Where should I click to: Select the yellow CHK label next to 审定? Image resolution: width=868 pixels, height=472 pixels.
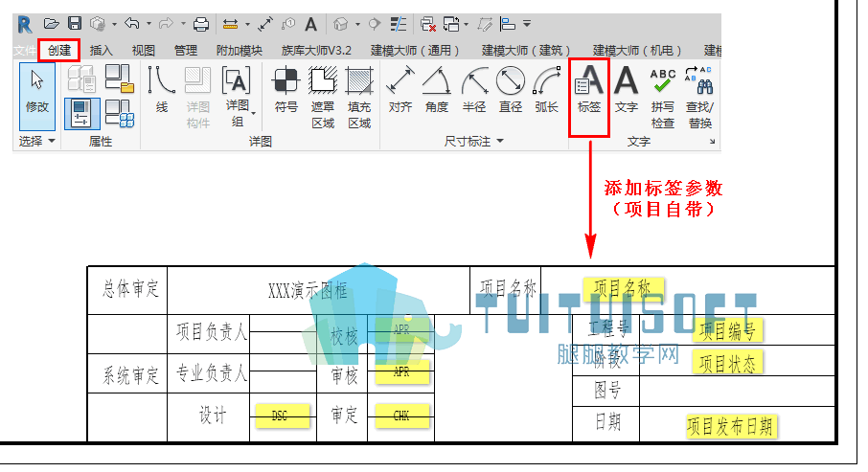tap(401, 416)
